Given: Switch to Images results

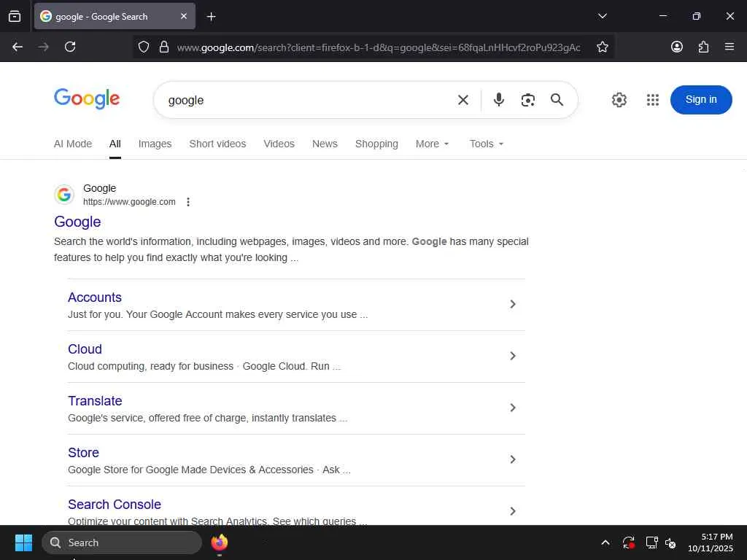Looking at the screenshot, I should [x=155, y=144].
